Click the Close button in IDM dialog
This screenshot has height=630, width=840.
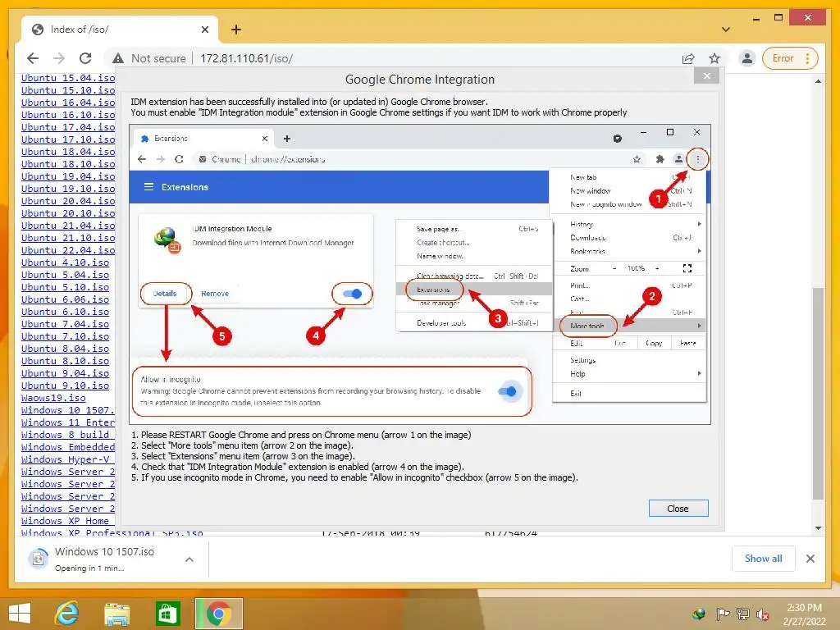pos(678,509)
